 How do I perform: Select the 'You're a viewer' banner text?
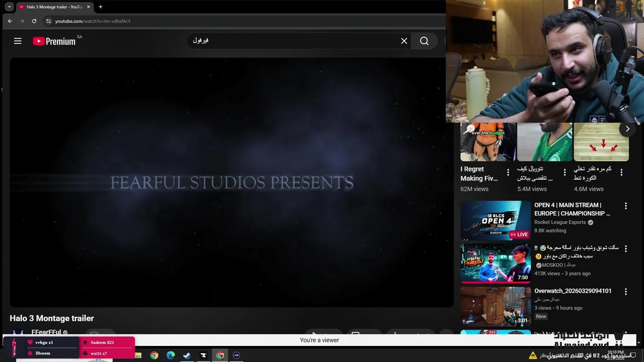click(319, 340)
